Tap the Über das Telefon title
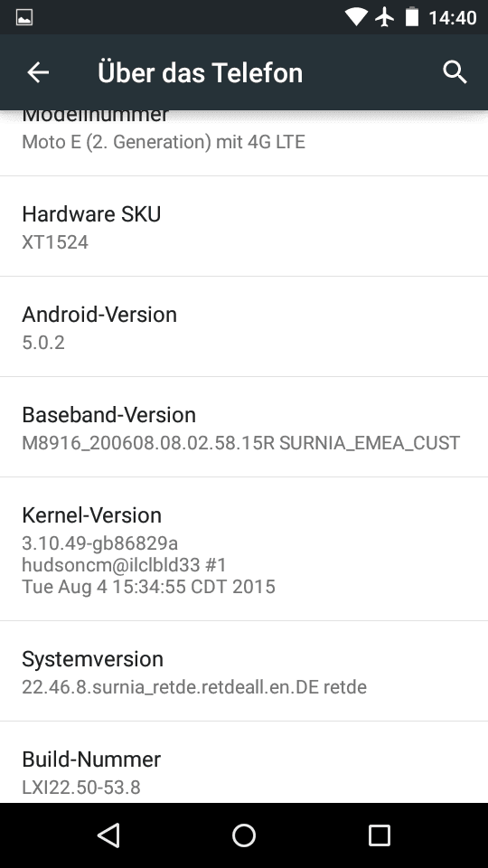 (x=201, y=72)
